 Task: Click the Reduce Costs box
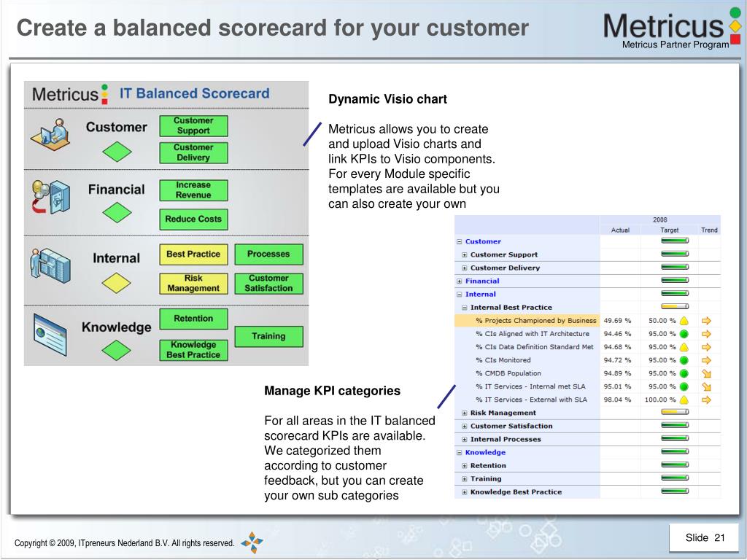click(x=193, y=219)
